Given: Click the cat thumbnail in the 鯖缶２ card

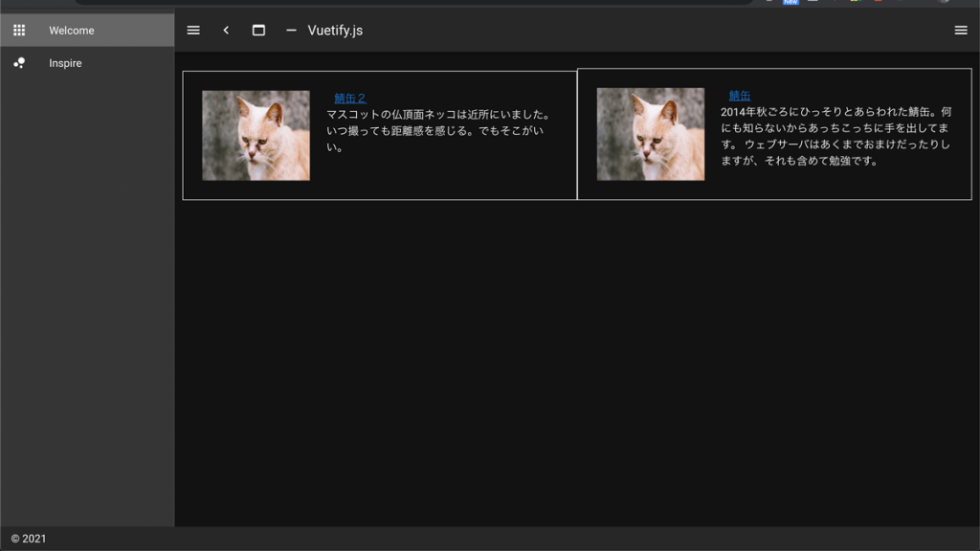Looking at the screenshot, I should point(256,136).
